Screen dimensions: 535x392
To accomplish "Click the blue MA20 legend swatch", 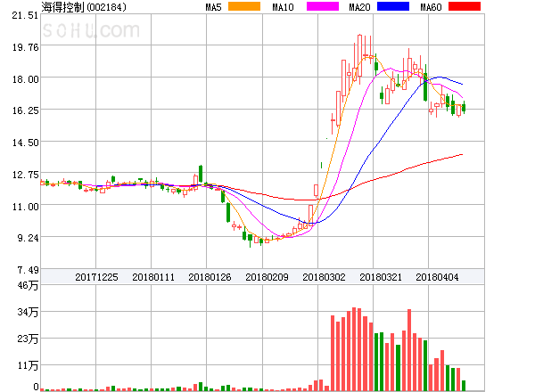I will click(x=393, y=6).
